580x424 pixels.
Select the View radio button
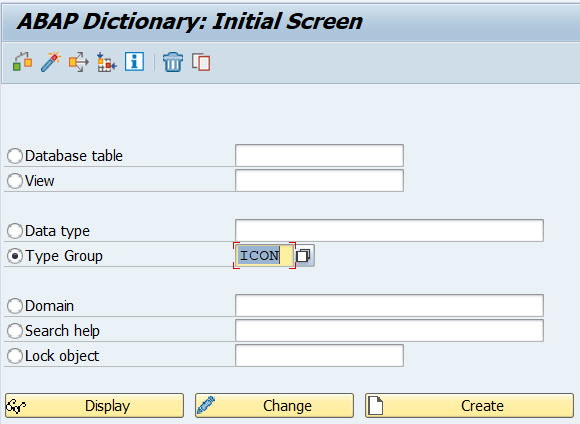pyautogui.click(x=15, y=181)
